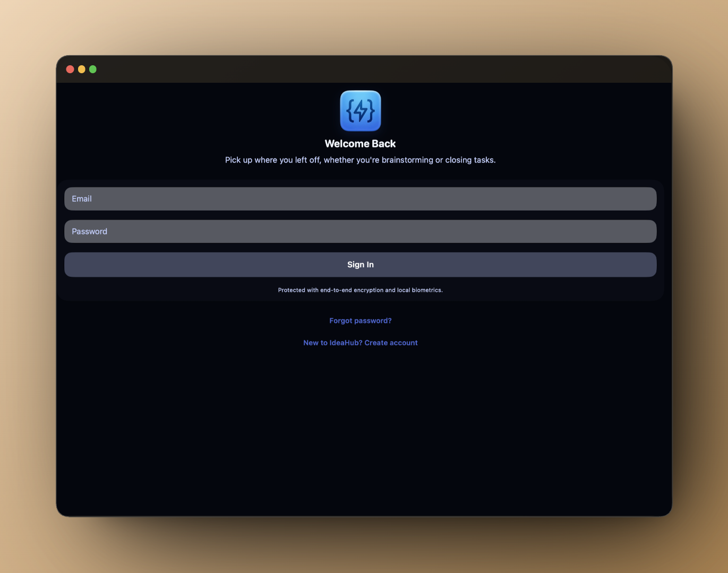
Task: Click the 'New to IdeaHub?' text
Action: pyautogui.click(x=332, y=343)
